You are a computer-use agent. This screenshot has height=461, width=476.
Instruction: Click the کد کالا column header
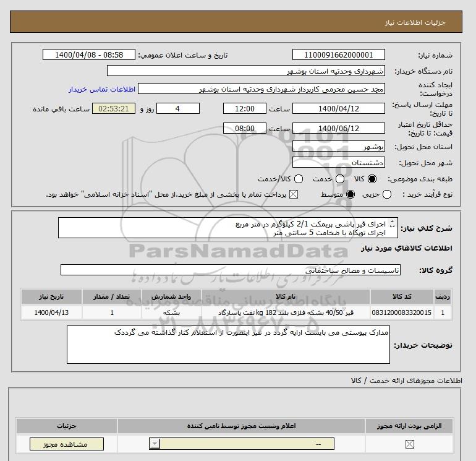(x=402, y=296)
